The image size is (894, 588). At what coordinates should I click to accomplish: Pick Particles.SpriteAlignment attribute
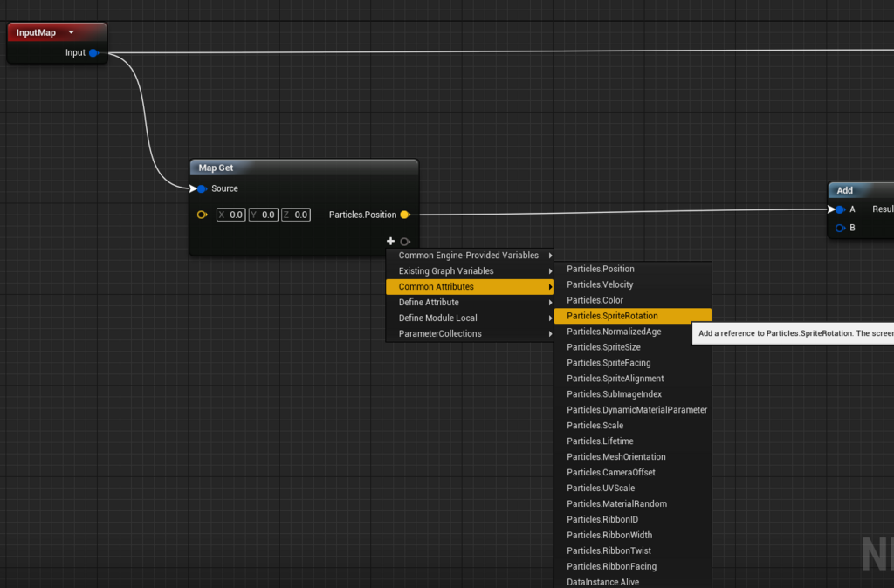coord(633,379)
